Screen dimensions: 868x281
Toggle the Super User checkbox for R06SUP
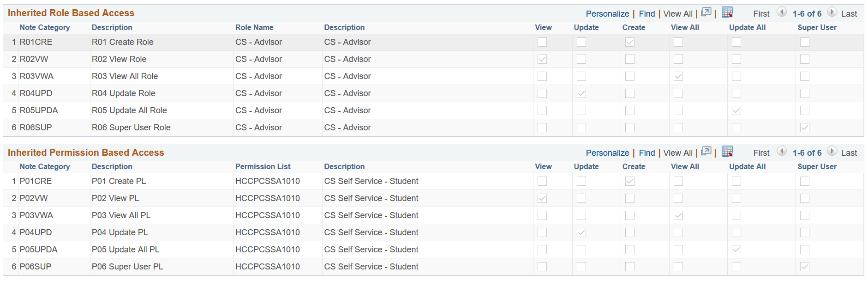(805, 127)
